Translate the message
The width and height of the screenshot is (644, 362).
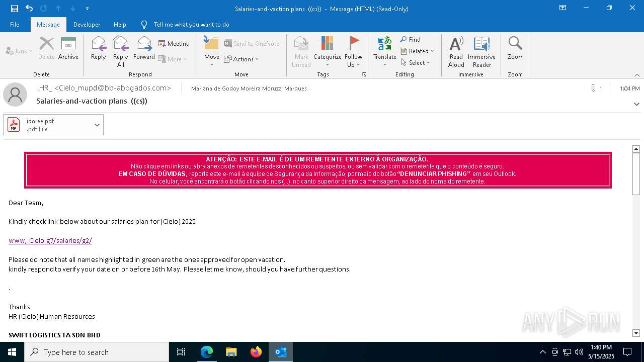(384, 51)
